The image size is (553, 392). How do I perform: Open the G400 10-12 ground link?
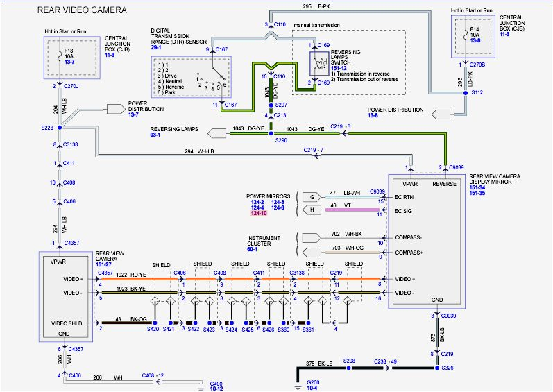tap(216, 386)
